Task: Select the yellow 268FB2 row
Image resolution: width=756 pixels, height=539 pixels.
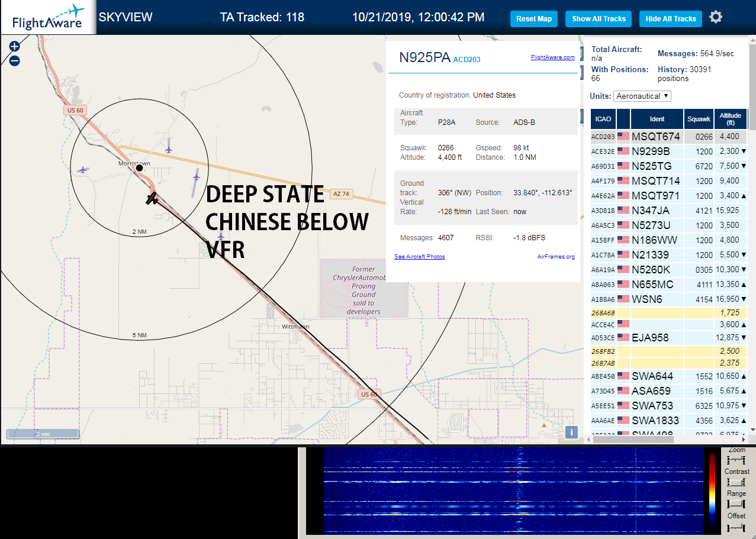Action: tap(670, 351)
